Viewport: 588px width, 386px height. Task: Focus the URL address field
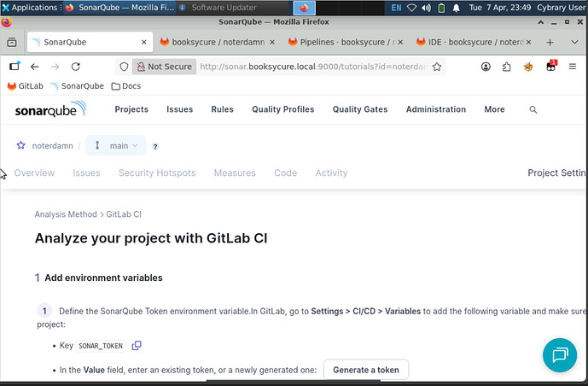313,67
